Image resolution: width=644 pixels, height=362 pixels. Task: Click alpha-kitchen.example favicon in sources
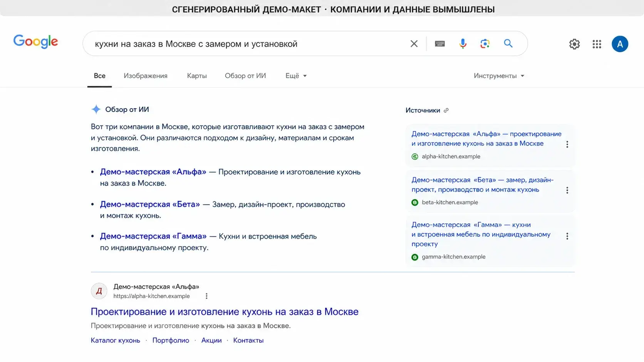415,157
